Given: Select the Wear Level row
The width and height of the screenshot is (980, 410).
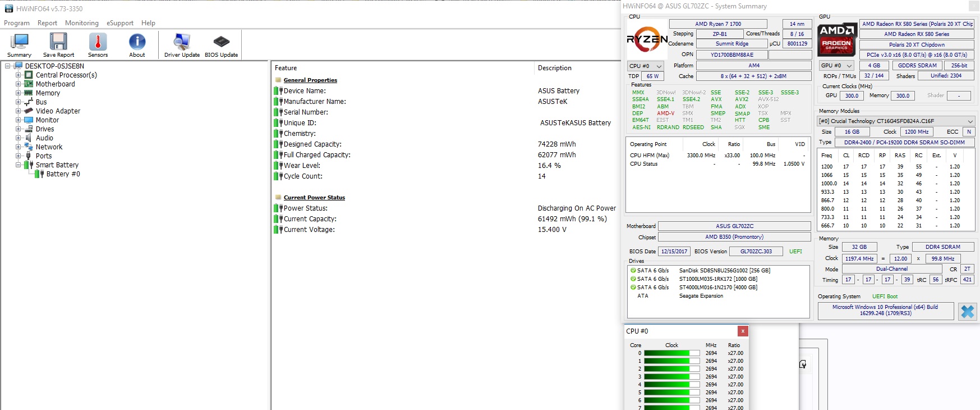Looking at the screenshot, I should pyautogui.click(x=446, y=166).
